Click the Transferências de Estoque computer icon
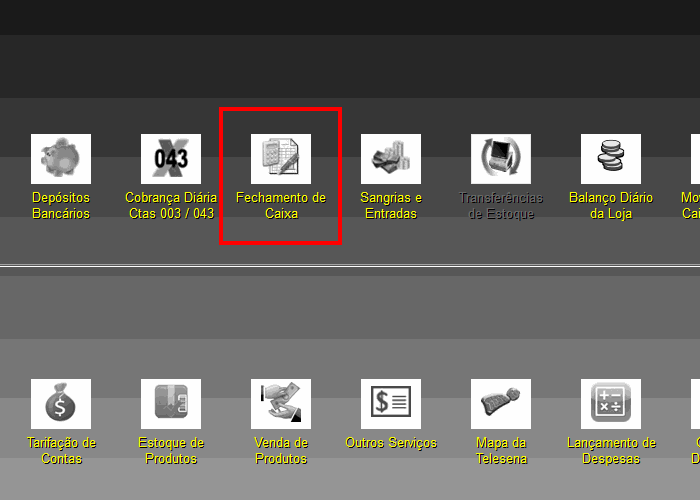 pos(501,159)
